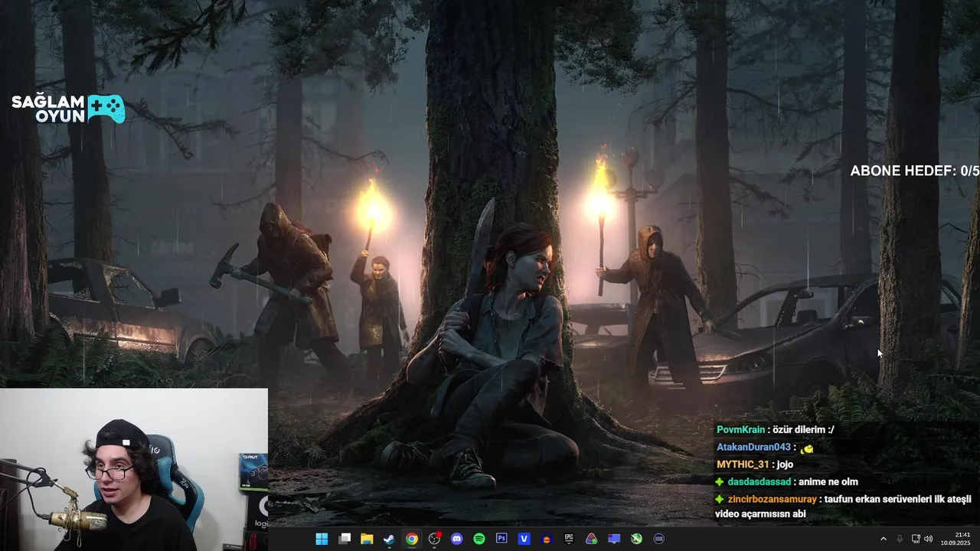
Task: Open network settings from the tray
Action: coord(916,539)
